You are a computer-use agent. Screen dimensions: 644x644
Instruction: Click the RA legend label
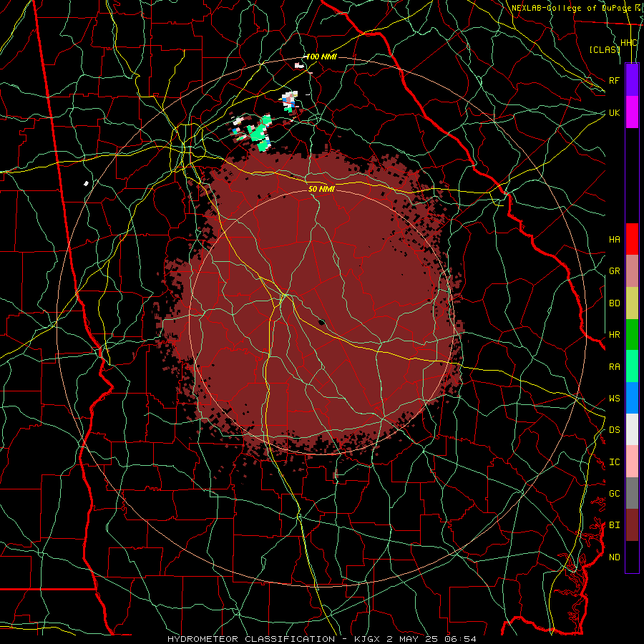[x=615, y=366]
